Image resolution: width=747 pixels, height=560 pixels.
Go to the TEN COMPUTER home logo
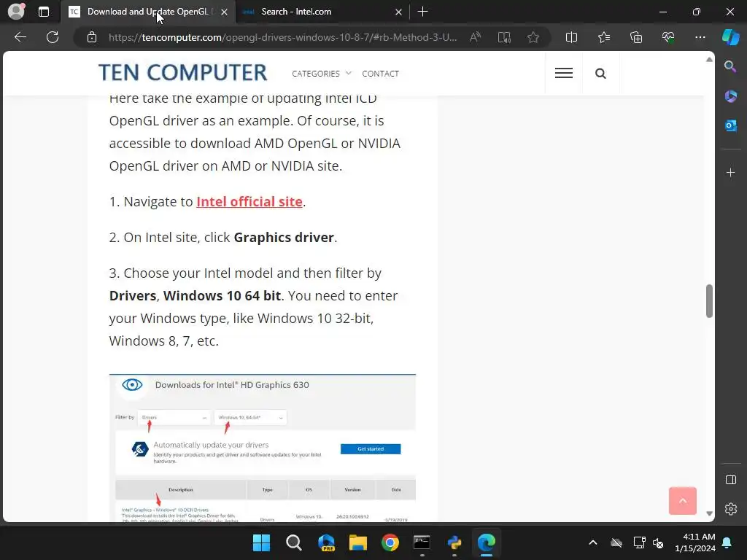pyautogui.click(x=182, y=72)
